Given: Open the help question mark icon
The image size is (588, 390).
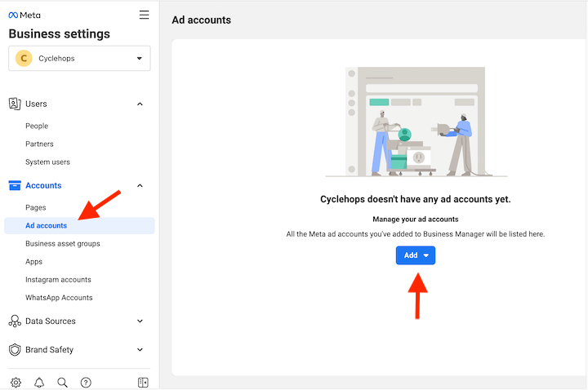Looking at the screenshot, I should pos(86,383).
